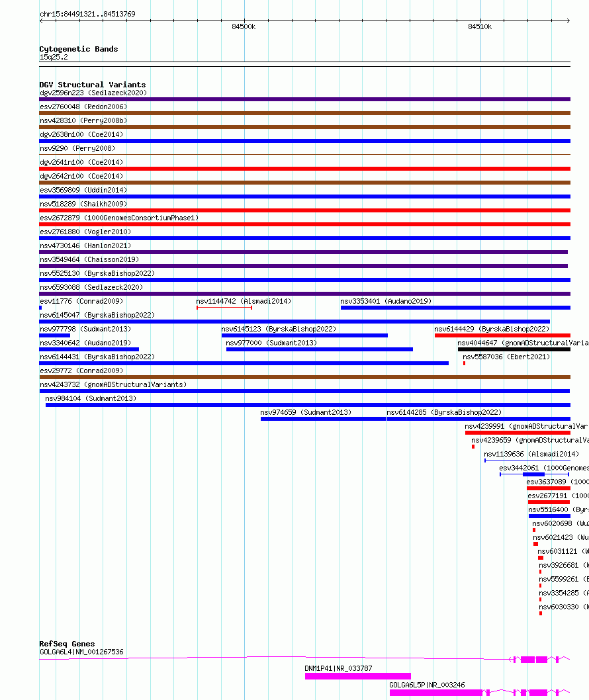Image resolution: width=589 pixels, height=700 pixels.
Task: Click the nsv984104 (Sudmant2013) label
Action: (x=91, y=398)
